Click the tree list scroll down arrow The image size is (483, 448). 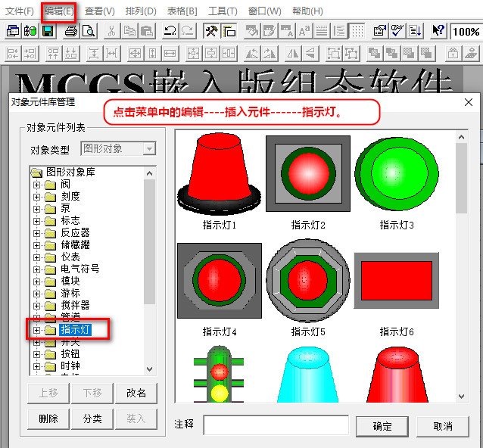coord(150,369)
